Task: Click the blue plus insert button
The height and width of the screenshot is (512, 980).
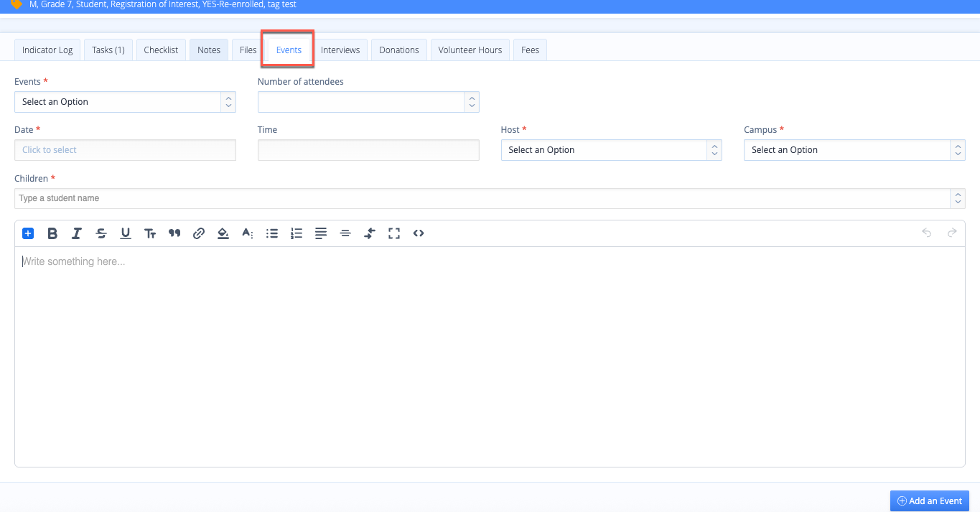Action: tap(28, 233)
